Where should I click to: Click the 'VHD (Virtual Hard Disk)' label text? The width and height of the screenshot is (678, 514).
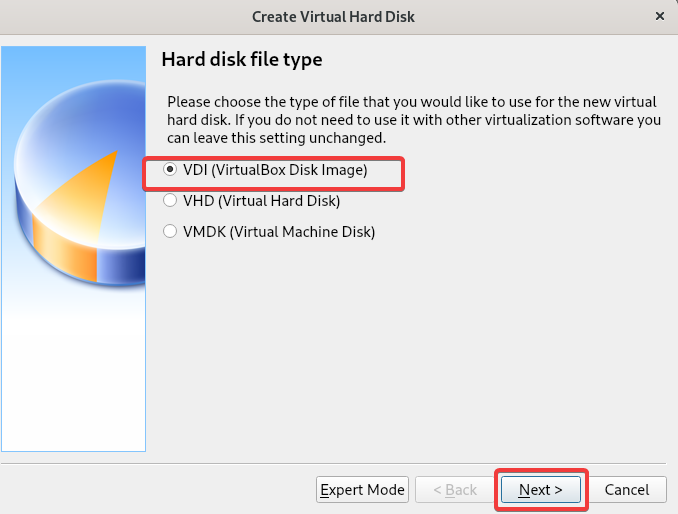click(x=262, y=201)
